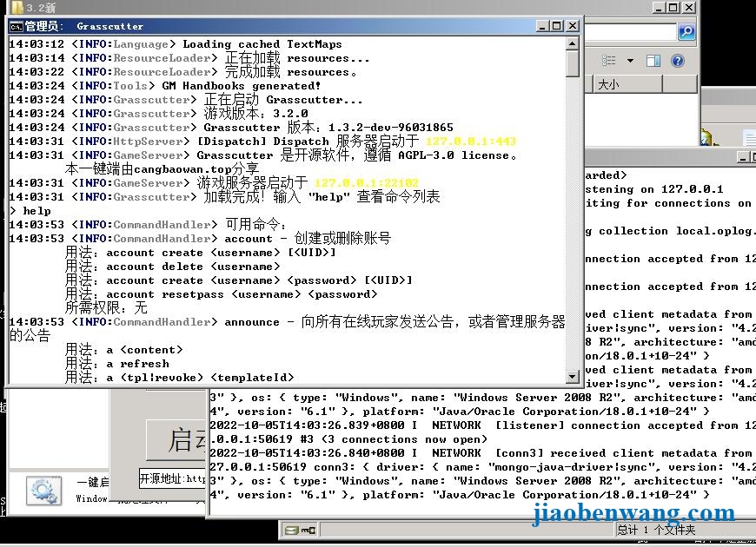This screenshot has width=756, height=547.
Task: Click the text "1.3.2-dev-96031865"
Action: pyautogui.click(x=390, y=128)
